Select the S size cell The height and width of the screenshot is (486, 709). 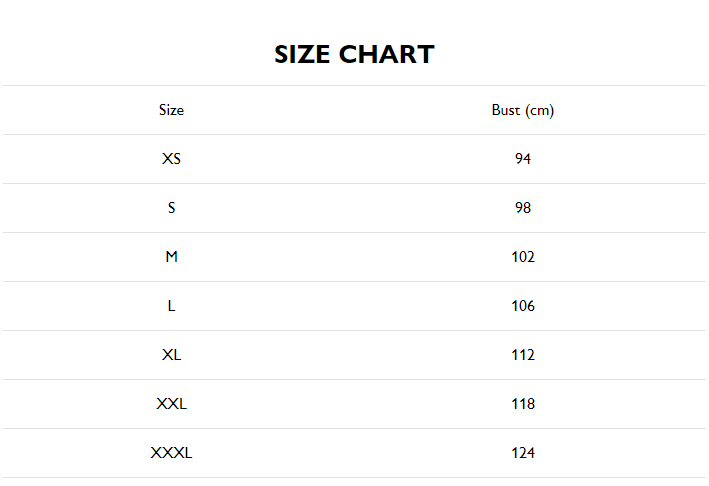[x=171, y=208]
